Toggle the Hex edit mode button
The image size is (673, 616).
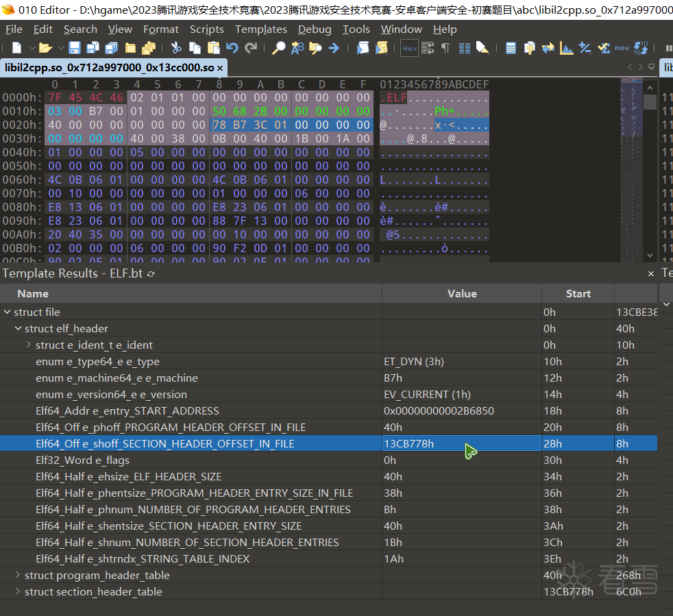point(409,48)
